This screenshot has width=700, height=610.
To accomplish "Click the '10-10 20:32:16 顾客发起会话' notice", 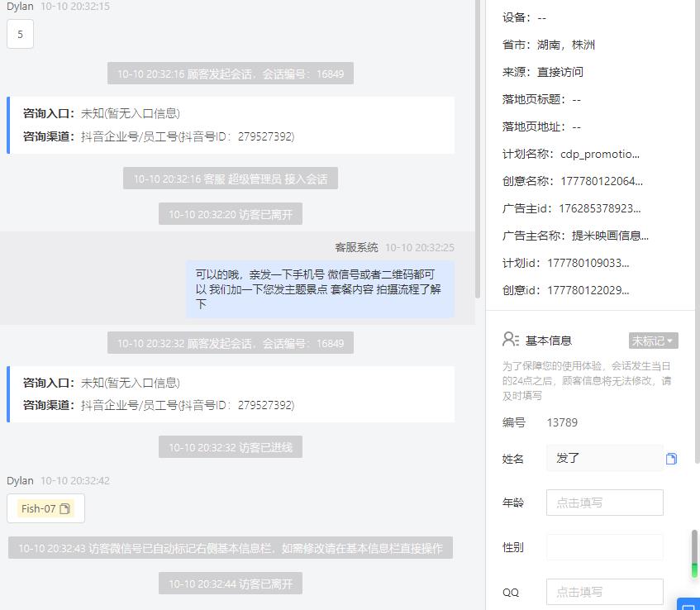I will click(x=231, y=74).
